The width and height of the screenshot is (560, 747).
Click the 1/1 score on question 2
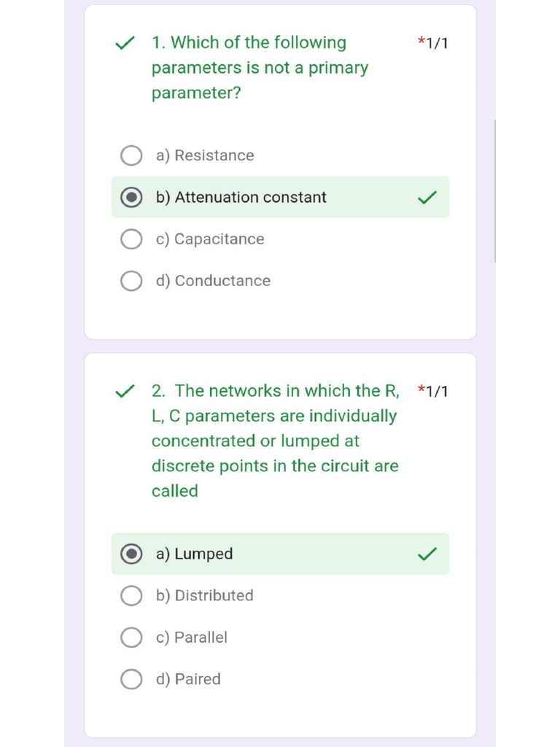435,392
